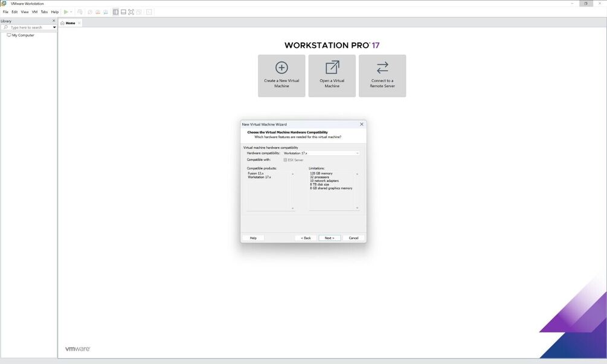Viewport: 607px width, 364px height.
Task: Open the File menu
Action: (5, 12)
